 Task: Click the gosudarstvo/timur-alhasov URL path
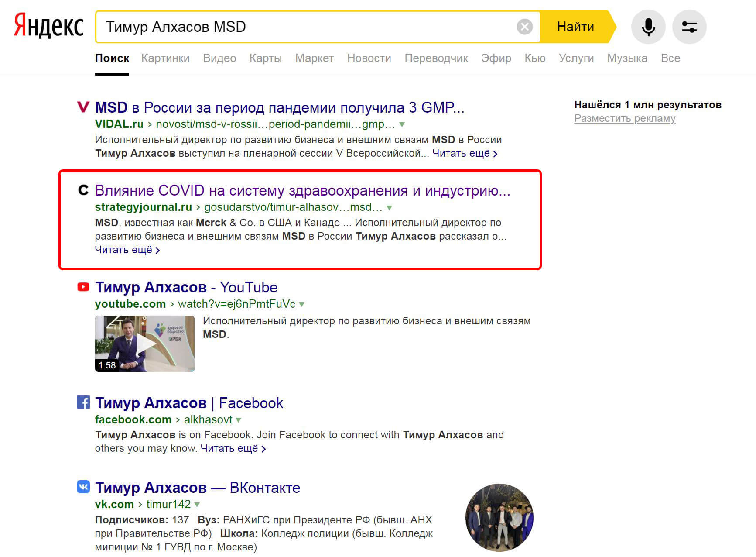point(293,207)
